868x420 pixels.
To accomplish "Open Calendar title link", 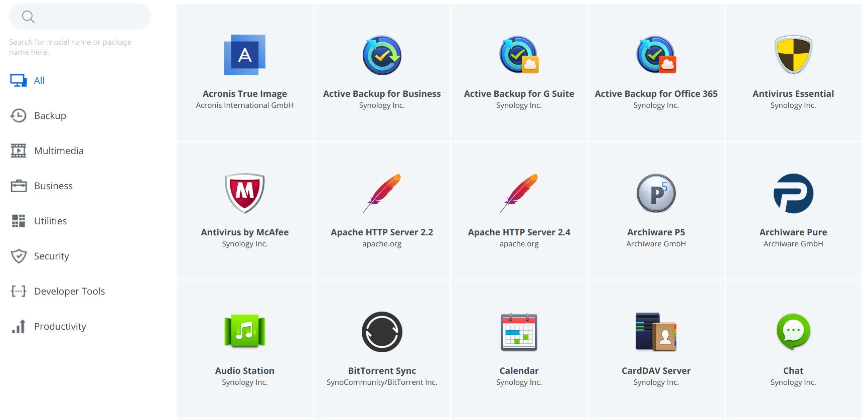I will point(519,370).
